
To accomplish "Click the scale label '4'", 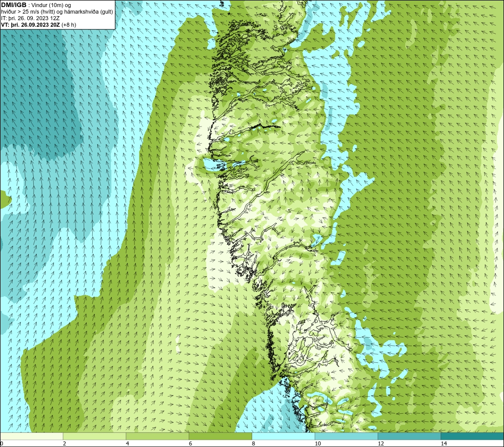I will coord(128,443).
